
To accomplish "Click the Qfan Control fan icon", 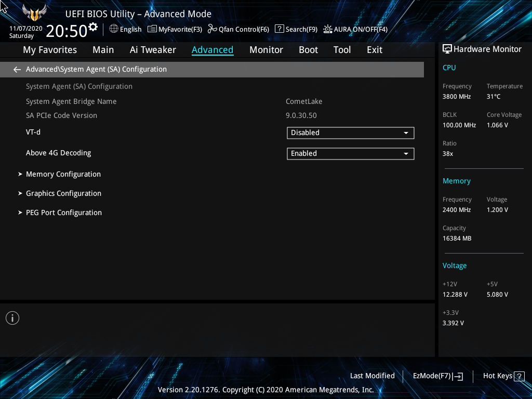I will pos(212,29).
